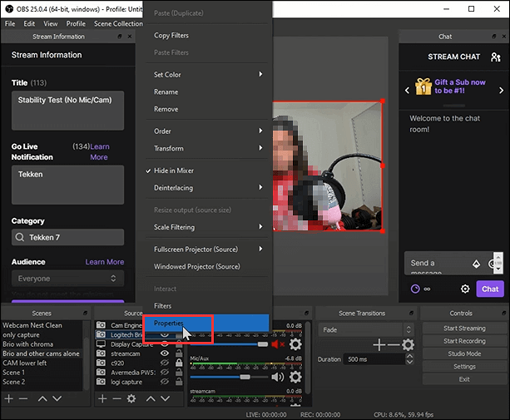The image size is (510, 420).
Task: Adjust the Mic/Aux volume slider
Action: 245,377
